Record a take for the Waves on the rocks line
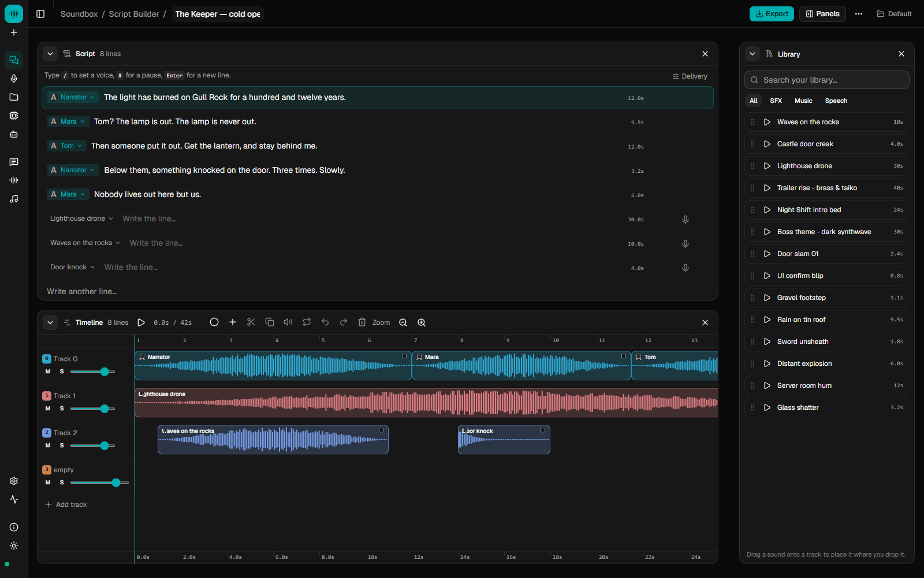 (685, 243)
